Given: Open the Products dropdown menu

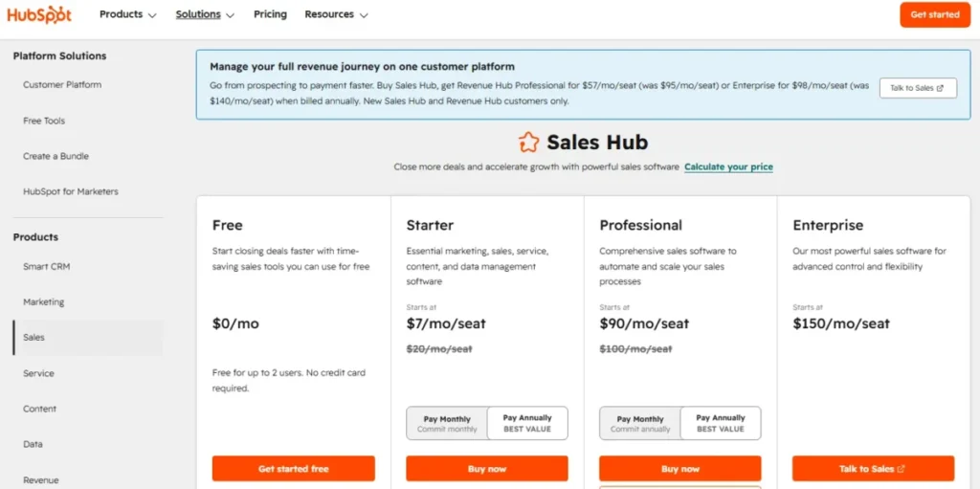Looking at the screenshot, I should (128, 14).
